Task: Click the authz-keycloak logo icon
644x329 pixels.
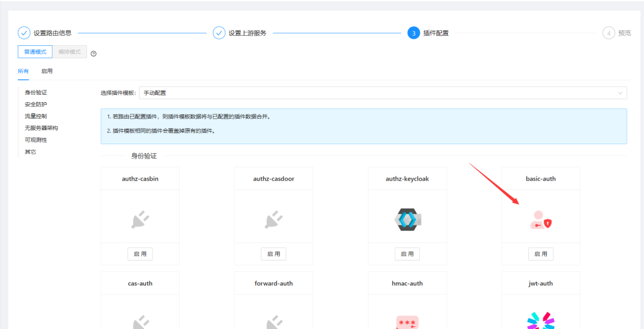Action: [x=407, y=219]
